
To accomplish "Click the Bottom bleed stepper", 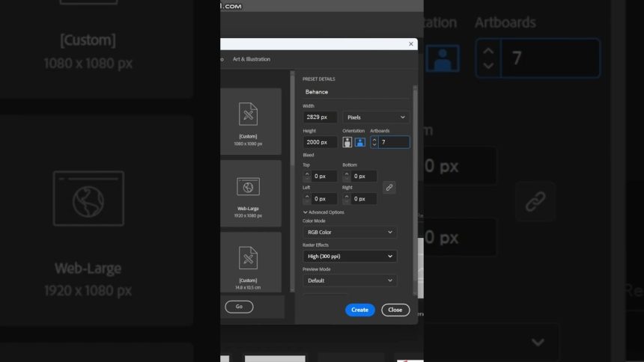I will 347,176.
